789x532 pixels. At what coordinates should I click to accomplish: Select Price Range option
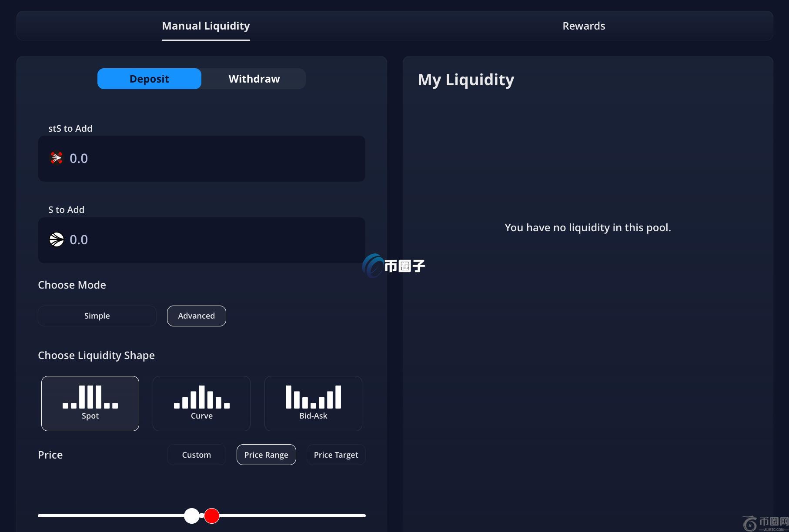tap(266, 455)
